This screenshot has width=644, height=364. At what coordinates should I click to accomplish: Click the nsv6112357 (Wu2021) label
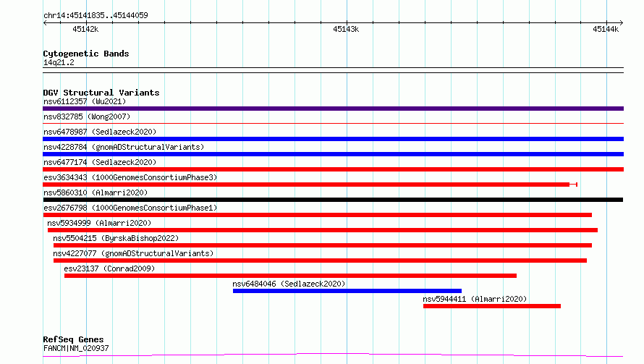tap(85, 101)
